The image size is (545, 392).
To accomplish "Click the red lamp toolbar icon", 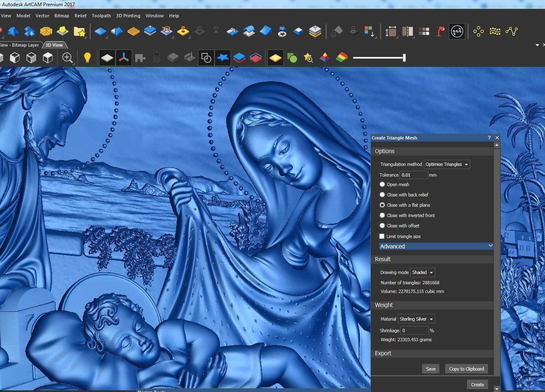I will pyautogui.click(x=441, y=31).
